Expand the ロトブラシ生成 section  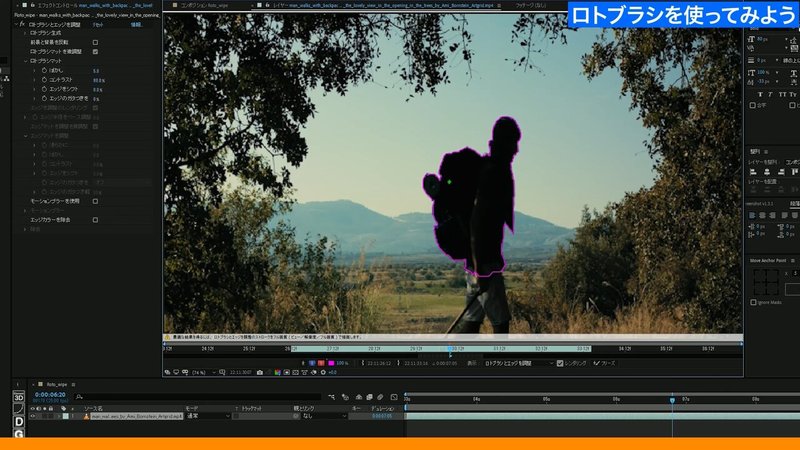tap(26, 33)
